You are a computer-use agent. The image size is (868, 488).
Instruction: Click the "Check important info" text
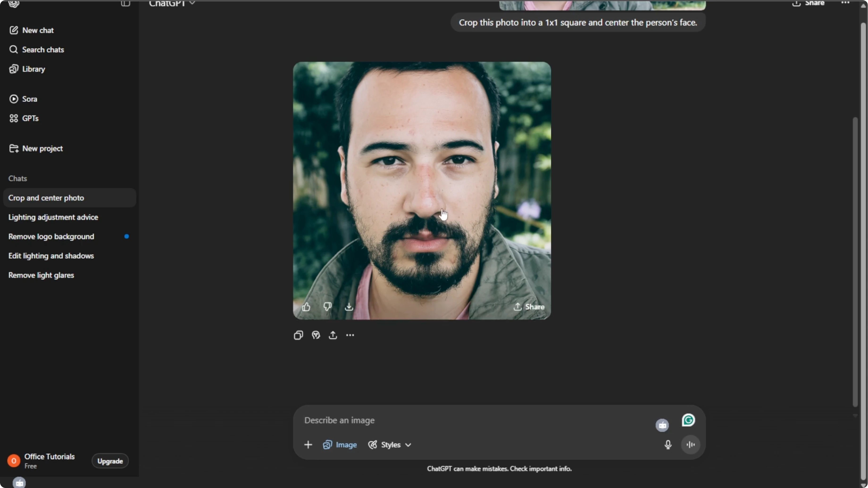click(x=541, y=469)
